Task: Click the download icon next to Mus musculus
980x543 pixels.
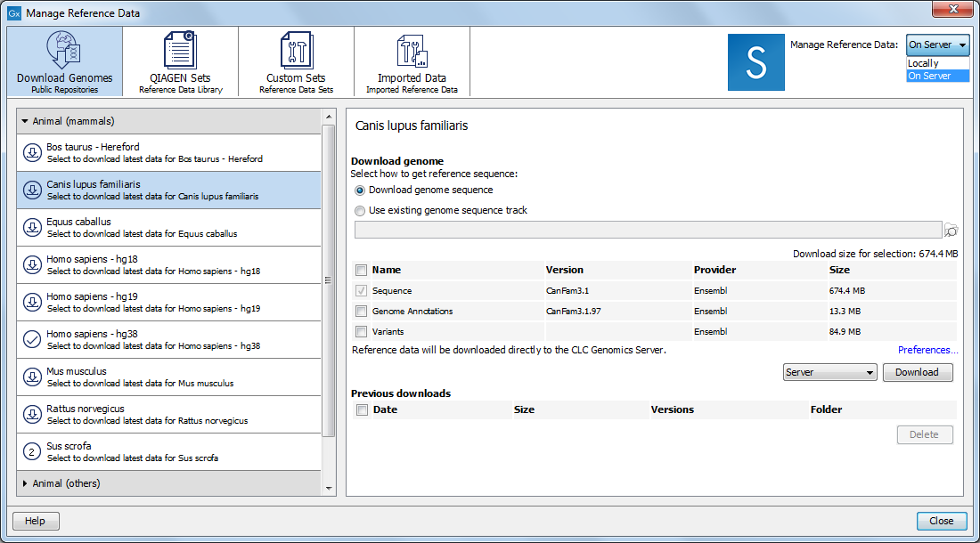Action: point(31,377)
